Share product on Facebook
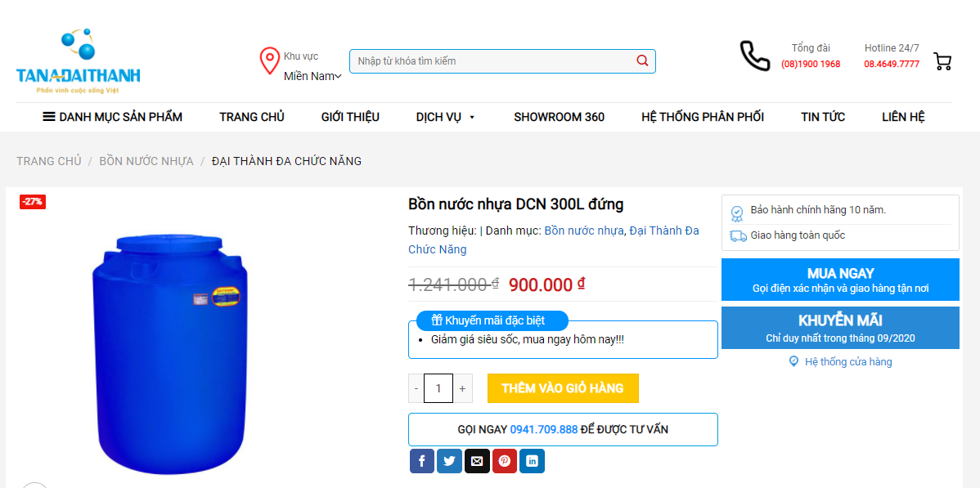 (x=422, y=461)
